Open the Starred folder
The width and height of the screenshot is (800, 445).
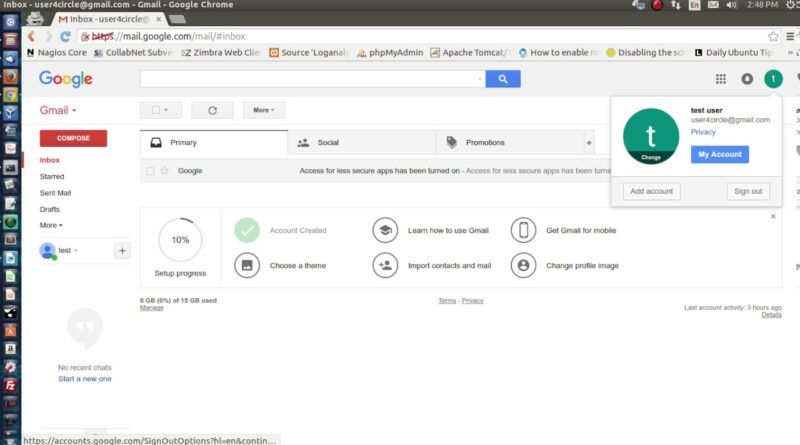click(x=52, y=177)
